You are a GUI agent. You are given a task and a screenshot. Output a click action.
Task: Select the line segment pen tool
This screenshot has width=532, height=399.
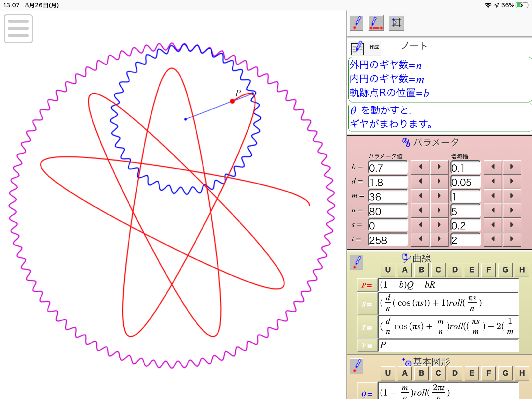tap(376, 23)
